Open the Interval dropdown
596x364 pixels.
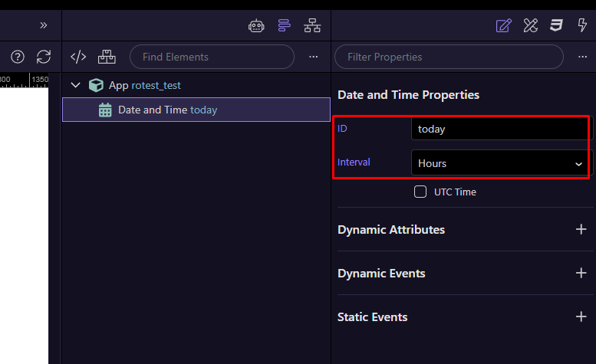click(x=500, y=162)
